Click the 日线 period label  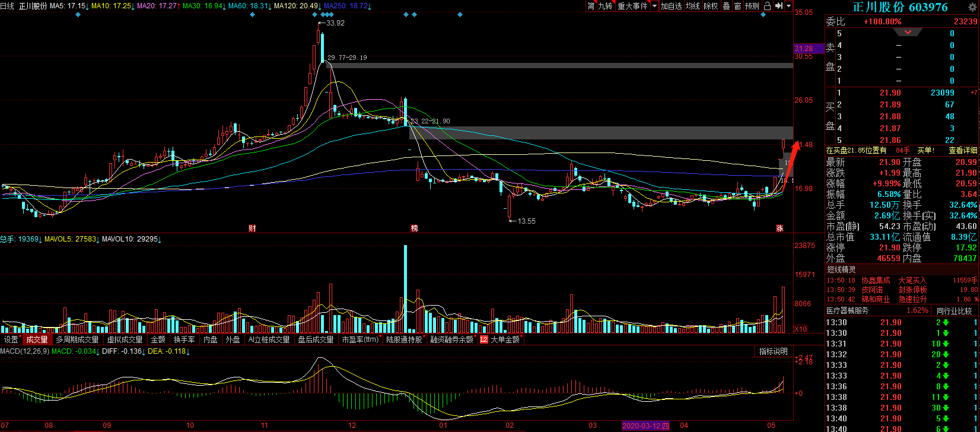[x=7, y=6]
